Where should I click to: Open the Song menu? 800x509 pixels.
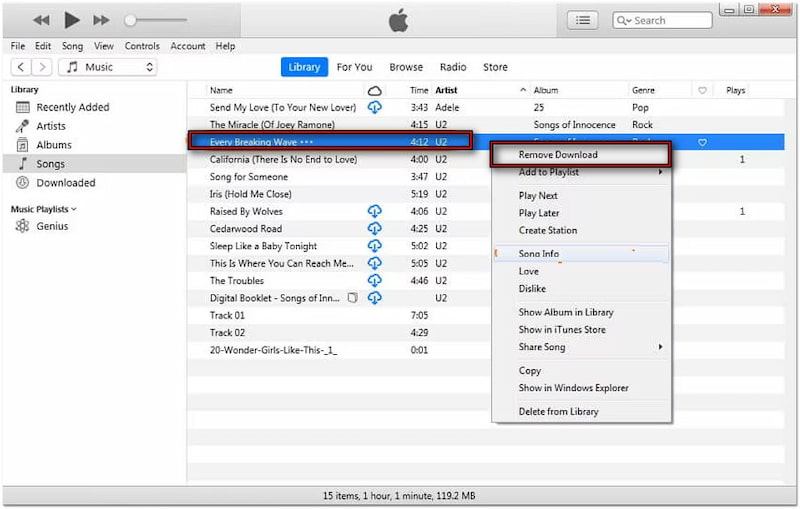72,46
